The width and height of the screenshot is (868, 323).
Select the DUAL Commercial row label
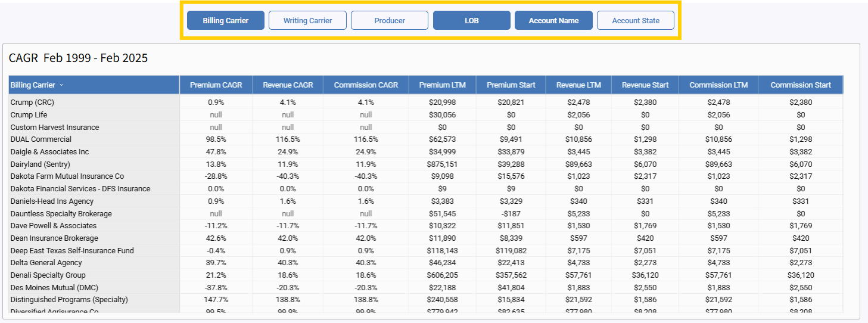[x=41, y=139]
